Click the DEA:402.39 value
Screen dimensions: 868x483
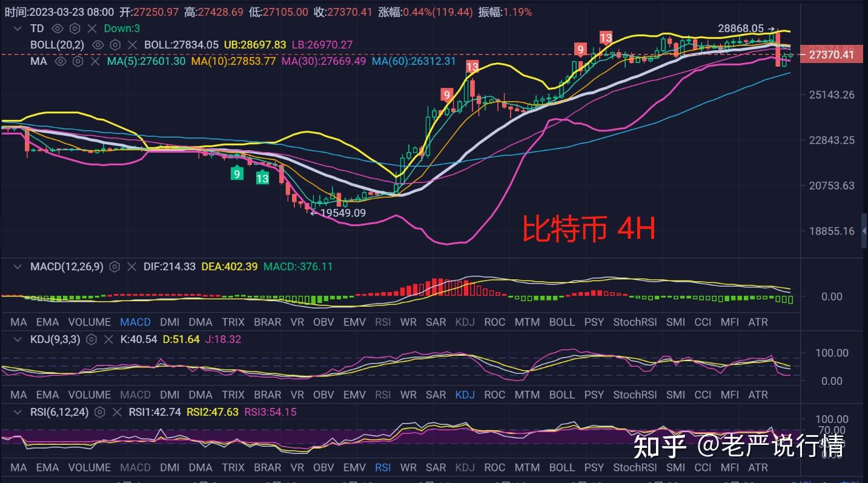click(x=230, y=267)
